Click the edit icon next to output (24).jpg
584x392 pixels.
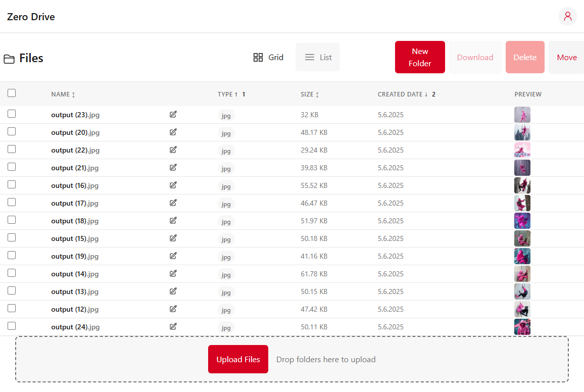click(x=173, y=326)
